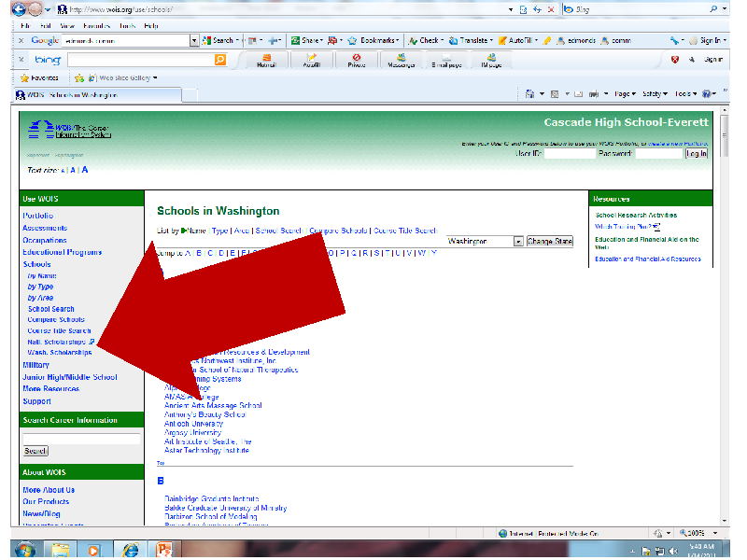
Task: Open the Military sidebar link
Action: tap(36, 365)
